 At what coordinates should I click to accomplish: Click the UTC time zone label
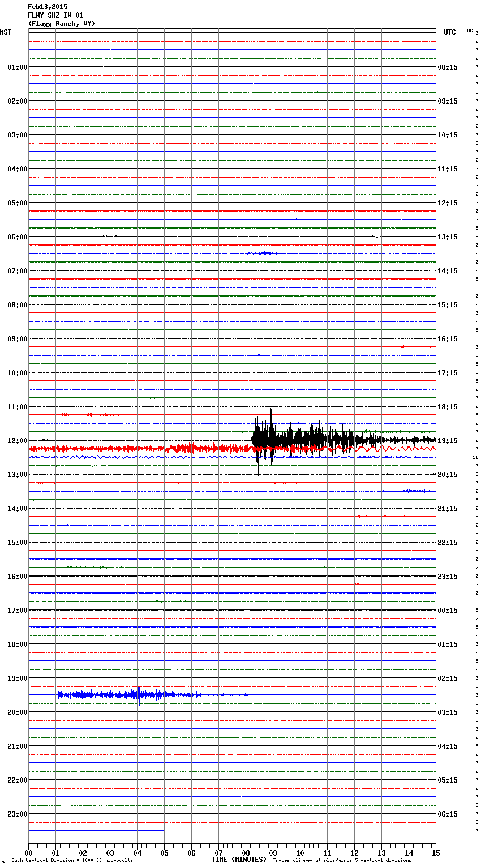coord(450,32)
